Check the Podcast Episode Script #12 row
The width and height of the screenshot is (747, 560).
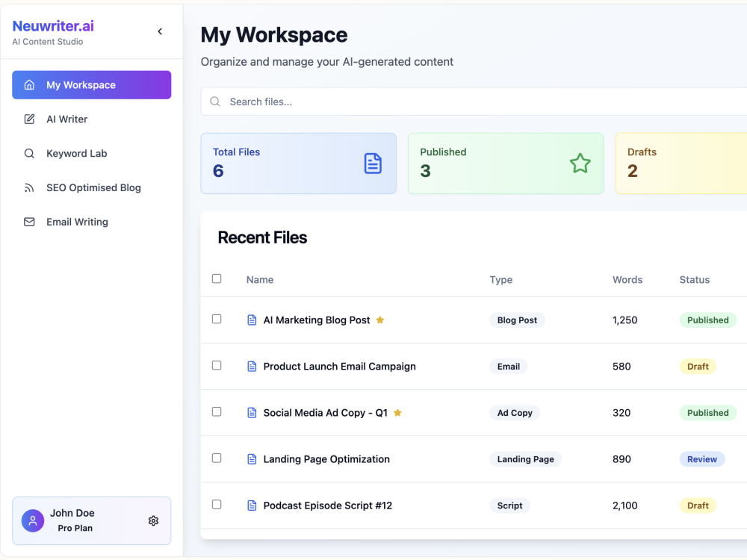tap(217, 504)
